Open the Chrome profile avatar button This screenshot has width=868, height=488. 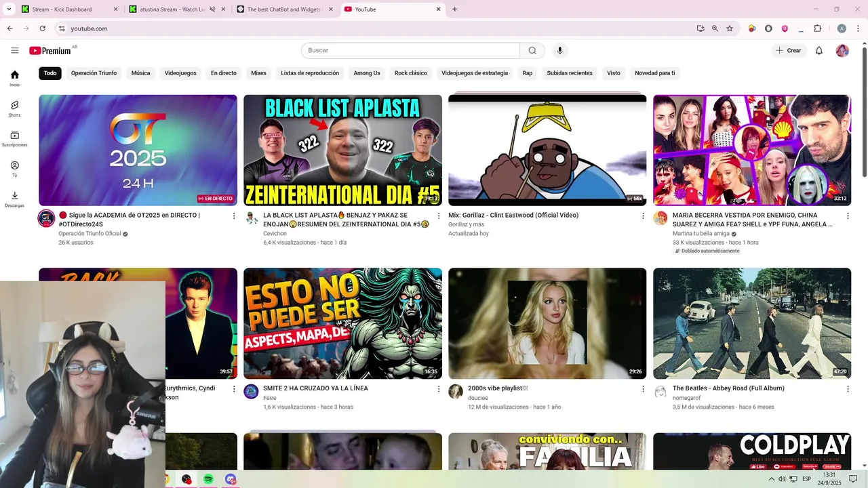click(x=842, y=28)
